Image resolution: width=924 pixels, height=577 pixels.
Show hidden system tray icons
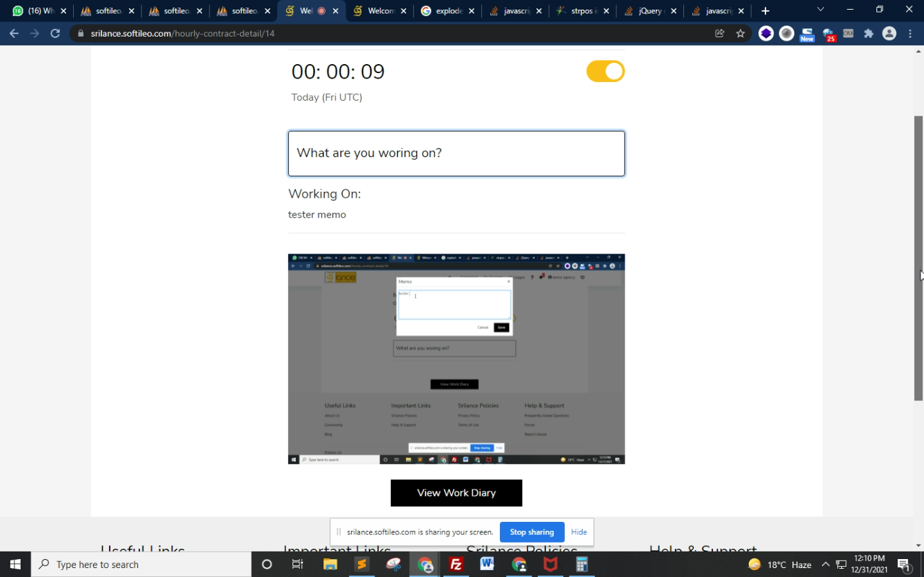point(825,565)
